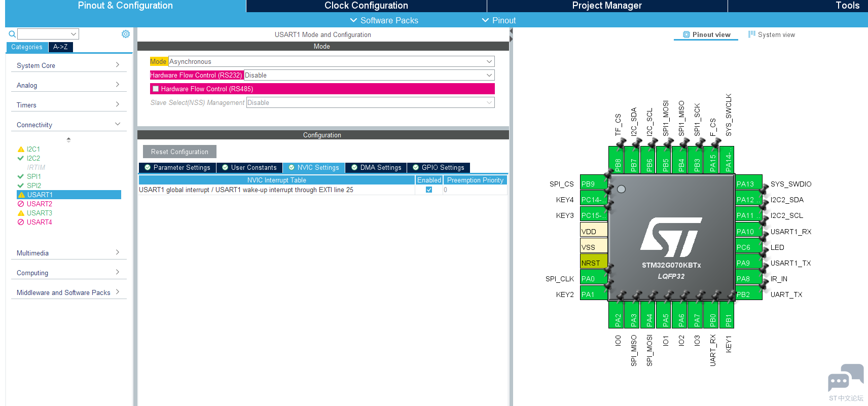Open GPIO Settings tab
Image resolution: width=868 pixels, height=406 pixels.
[439, 167]
